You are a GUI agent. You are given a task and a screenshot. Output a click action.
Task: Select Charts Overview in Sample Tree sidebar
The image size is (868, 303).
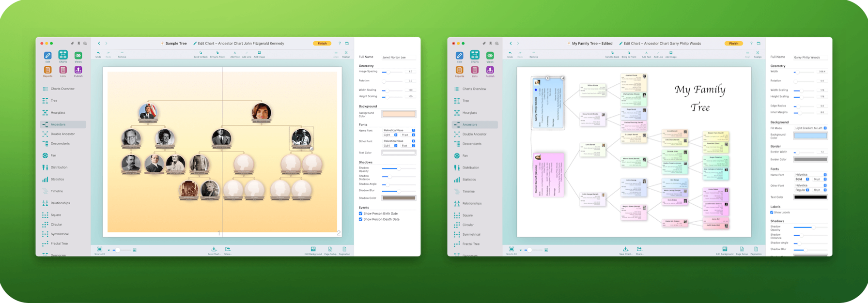pos(63,89)
